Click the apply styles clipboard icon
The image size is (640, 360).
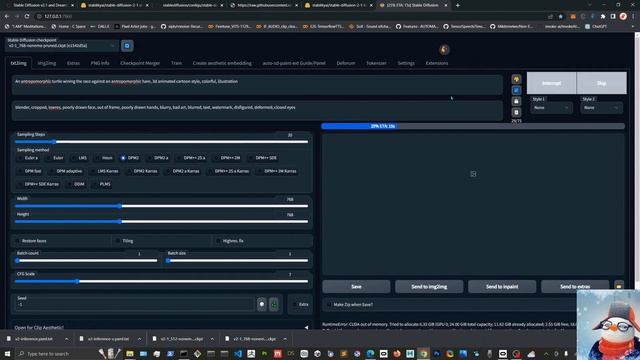(516, 112)
